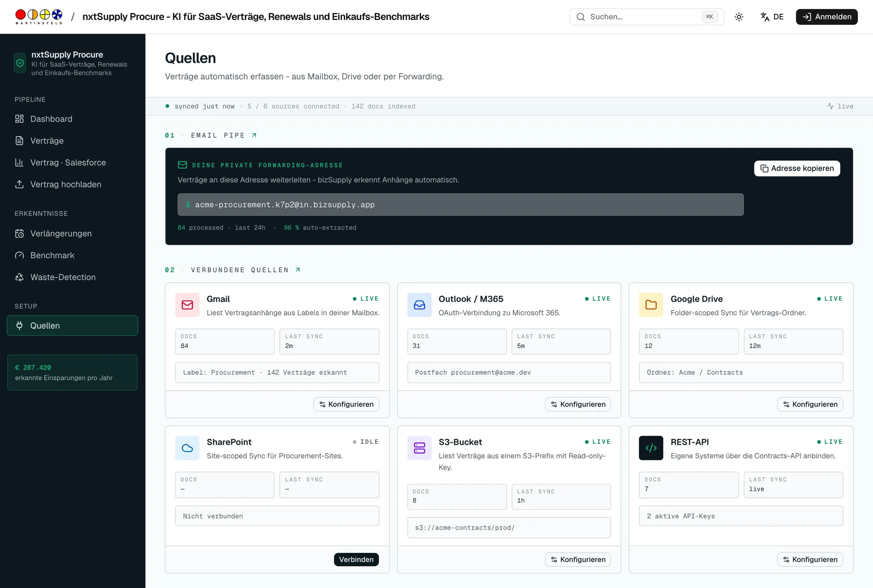Click the nxtSupply Procure shield icon

(x=20, y=63)
